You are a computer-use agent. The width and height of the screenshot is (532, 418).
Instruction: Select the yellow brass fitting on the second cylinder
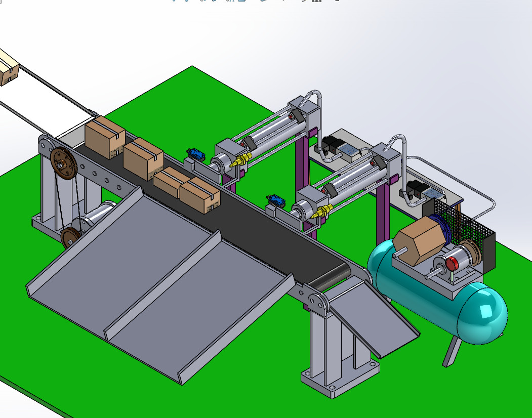point(321,211)
